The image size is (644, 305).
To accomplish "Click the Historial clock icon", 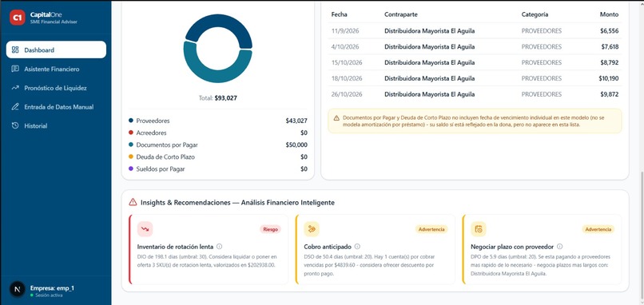I will (15, 125).
